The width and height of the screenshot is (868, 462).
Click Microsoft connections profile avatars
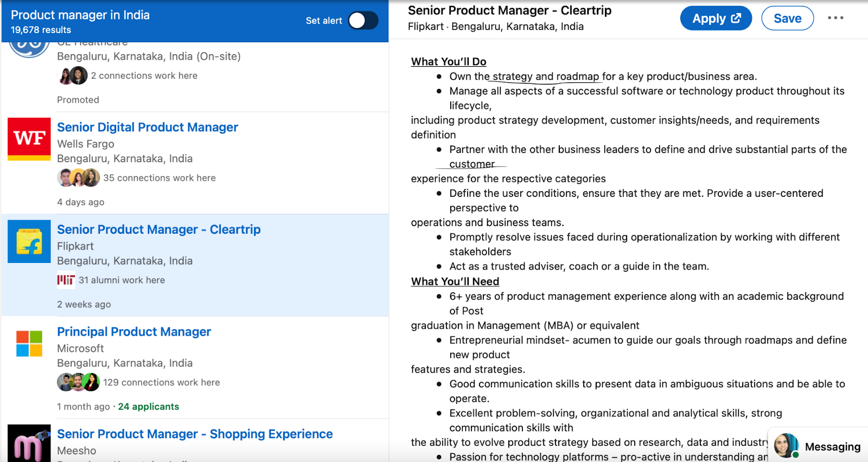click(78, 382)
